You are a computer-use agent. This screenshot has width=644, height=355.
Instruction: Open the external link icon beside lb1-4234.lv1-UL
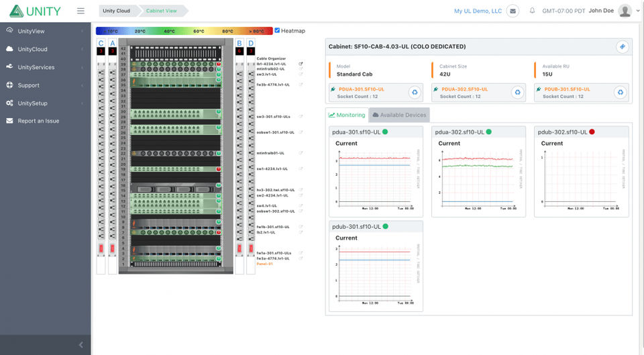coord(301,64)
